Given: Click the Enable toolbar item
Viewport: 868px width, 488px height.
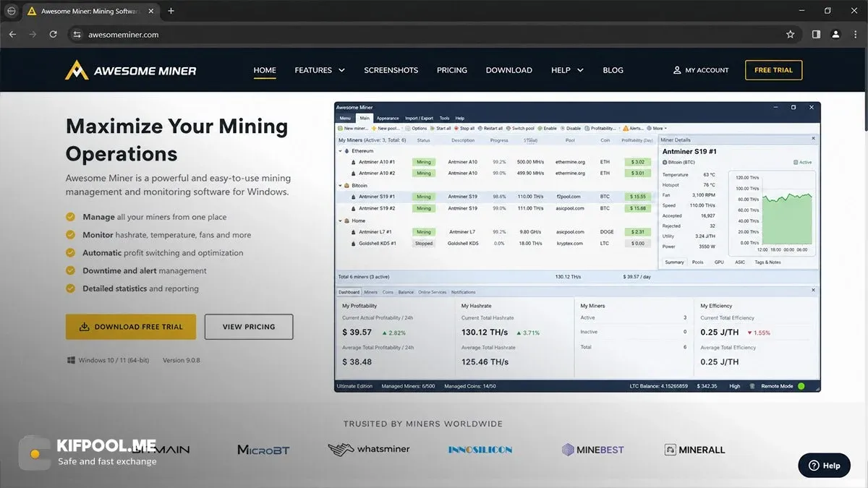Looking at the screenshot, I should click(x=548, y=128).
